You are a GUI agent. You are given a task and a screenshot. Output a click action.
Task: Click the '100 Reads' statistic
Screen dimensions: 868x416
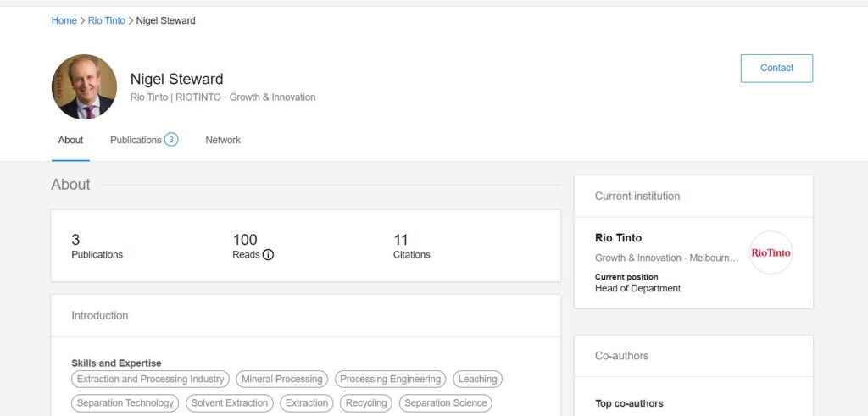tap(253, 247)
